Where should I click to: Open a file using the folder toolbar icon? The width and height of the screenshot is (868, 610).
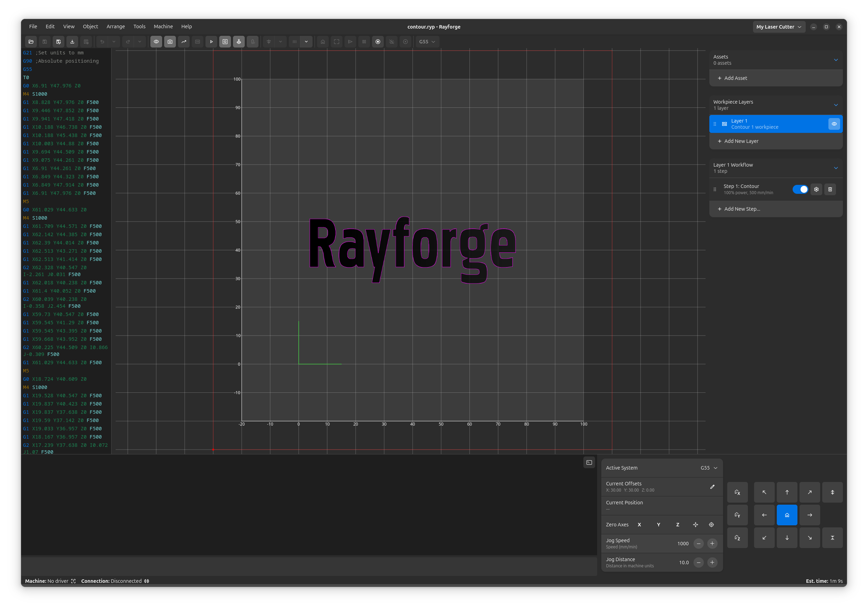tap(31, 42)
